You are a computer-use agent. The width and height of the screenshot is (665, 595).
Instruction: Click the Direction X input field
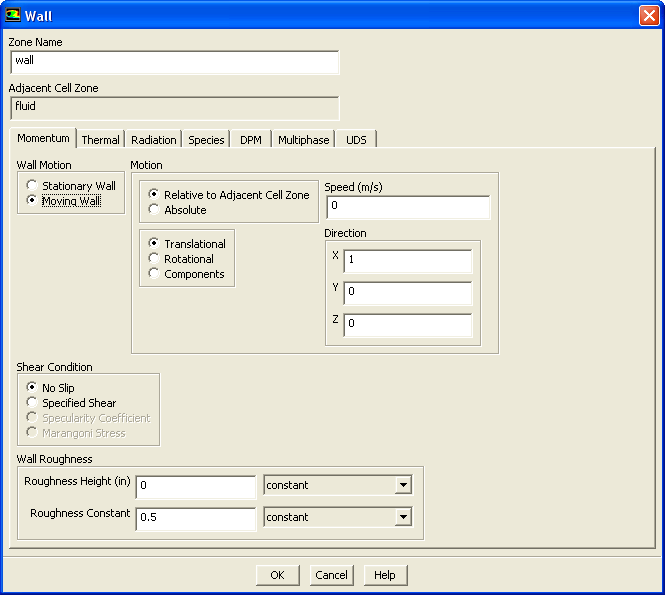[408, 261]
